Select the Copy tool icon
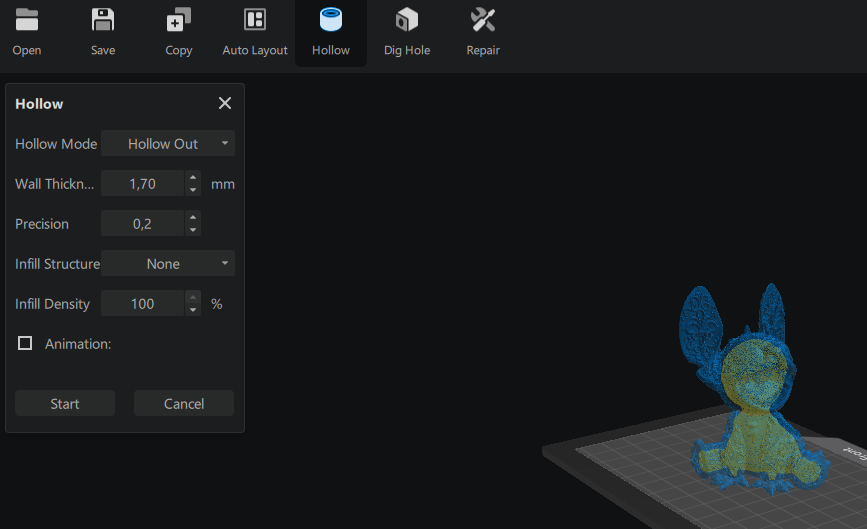This screenshot has width=867, height=529. [179, 20]
